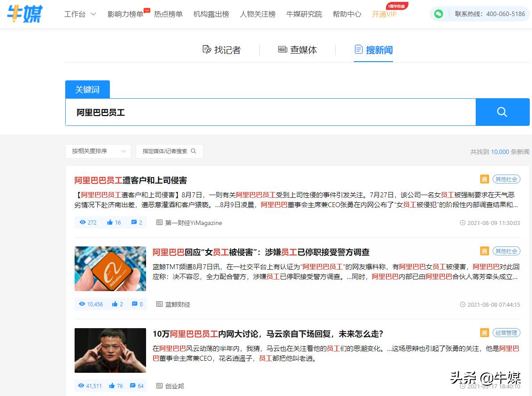This screenshot has height=396, width=532.
Task: Click the 1周年特惠 badge above VIP
Action: 397,6
